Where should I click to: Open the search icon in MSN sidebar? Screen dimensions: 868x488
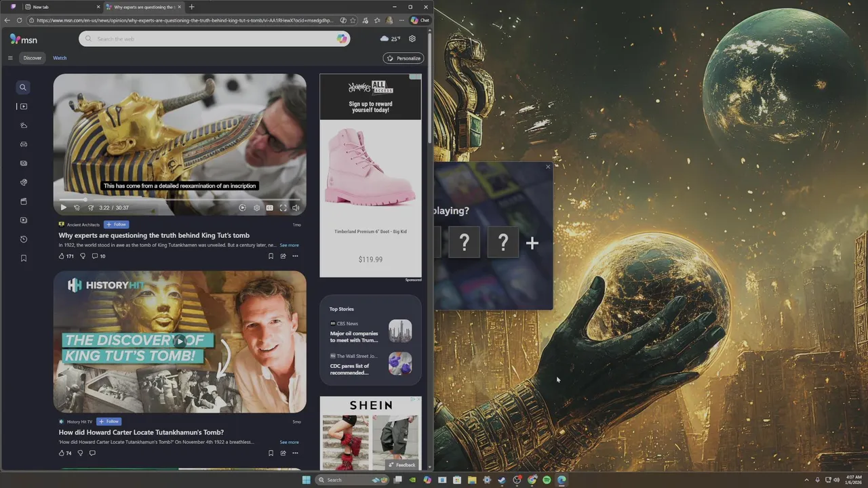(23, 87)
